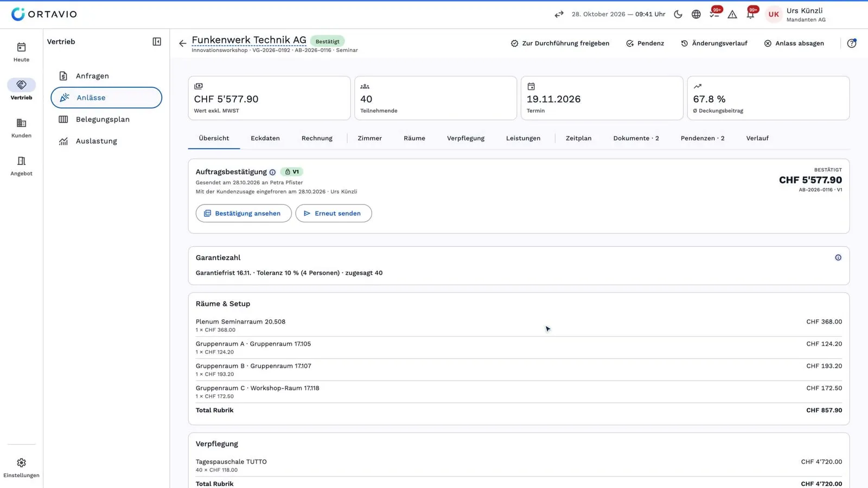The image size is (868, 488).
Task: Switch to the Verpflegung tab
Action: click(465, 138)
